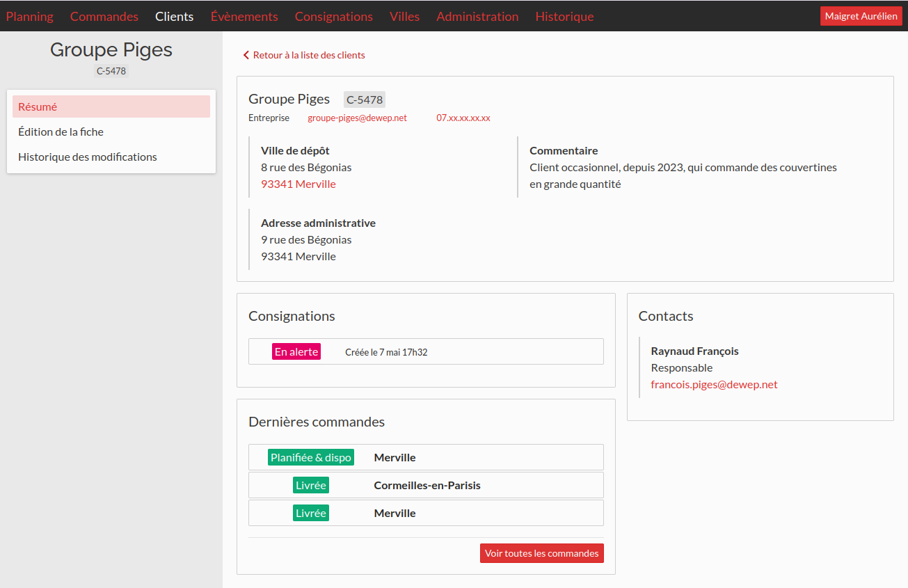This screenshot has height=588, width=908.
Task: Click Voir toutes les commandes button
Action: tap(541, 553)
